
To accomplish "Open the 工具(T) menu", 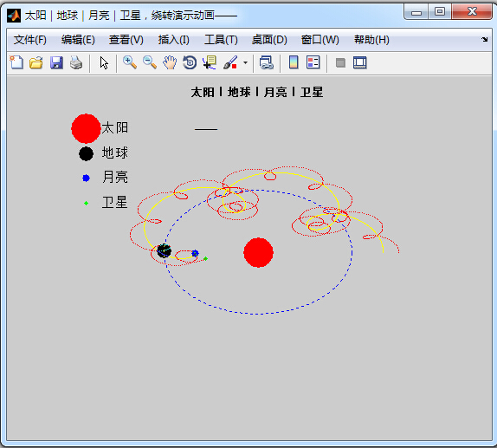I will pyautogui.click(x=221, y=40).
